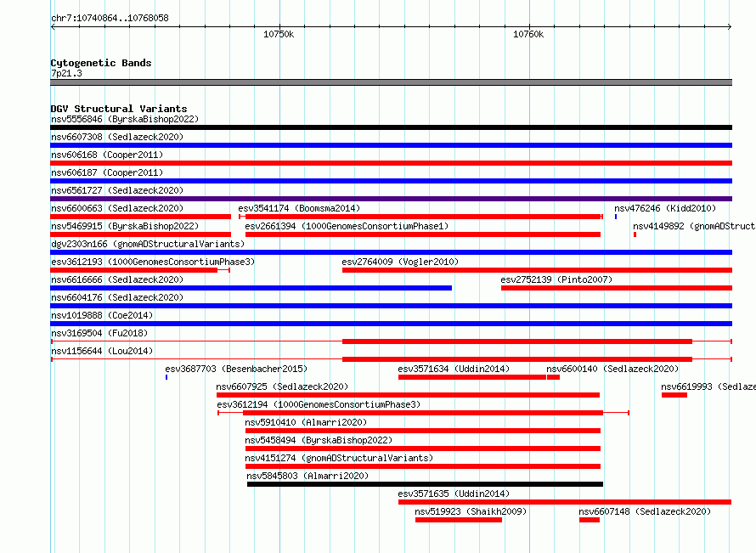756x553 pixels.
Task: Click the nsv5845803 (Almarri2020) label
Action: pyautogui.click(x=307, y=476)
